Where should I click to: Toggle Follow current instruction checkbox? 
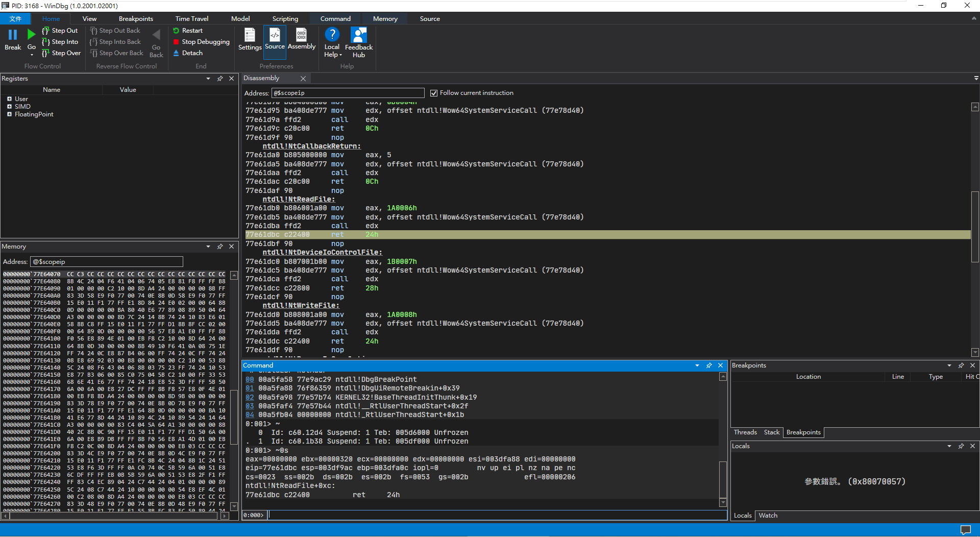click(x=434, y=93)
